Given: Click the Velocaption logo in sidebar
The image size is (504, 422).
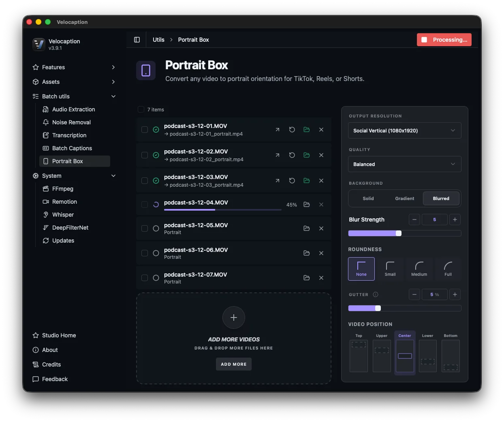Looking at the screenshot, I should point(39,44).
